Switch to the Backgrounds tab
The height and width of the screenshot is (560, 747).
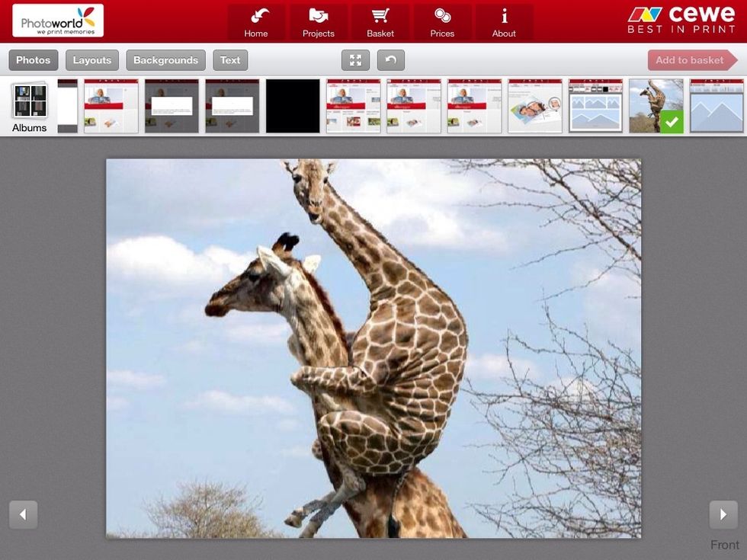tap(165, 60)
